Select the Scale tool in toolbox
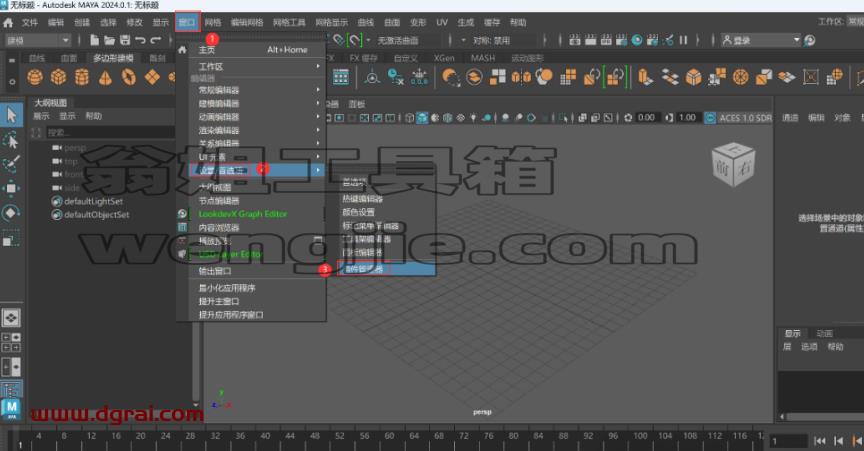The image size is (864, 451). click(x=11, y=239)
